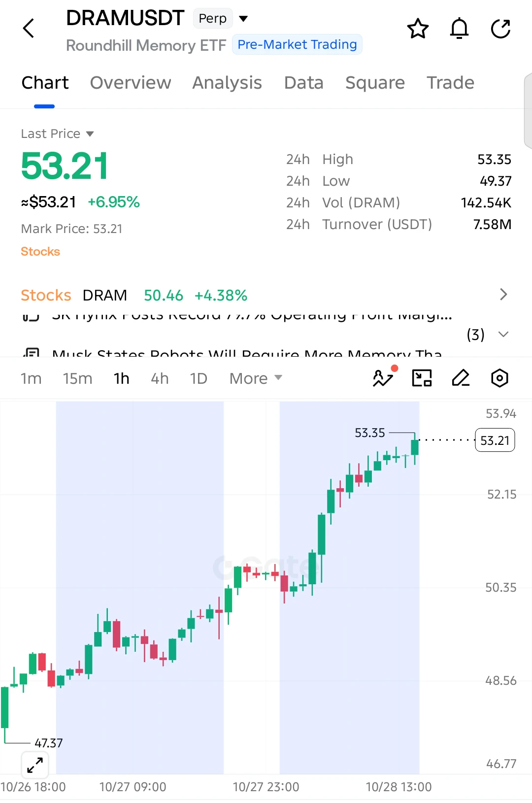Tap the 24h Low value 49.37
Screen dimensions: 532x803
point(496,181)
